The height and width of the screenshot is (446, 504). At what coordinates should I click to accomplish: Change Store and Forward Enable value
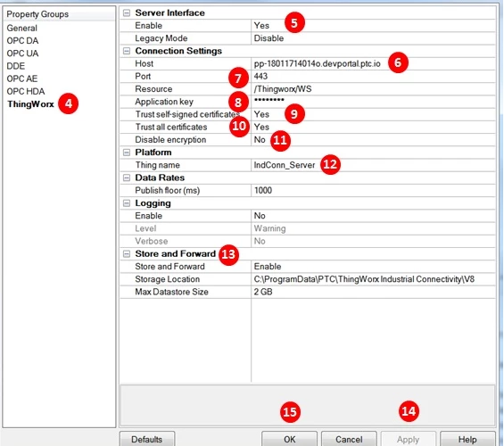pyautogui.click(x=373, y=267)
